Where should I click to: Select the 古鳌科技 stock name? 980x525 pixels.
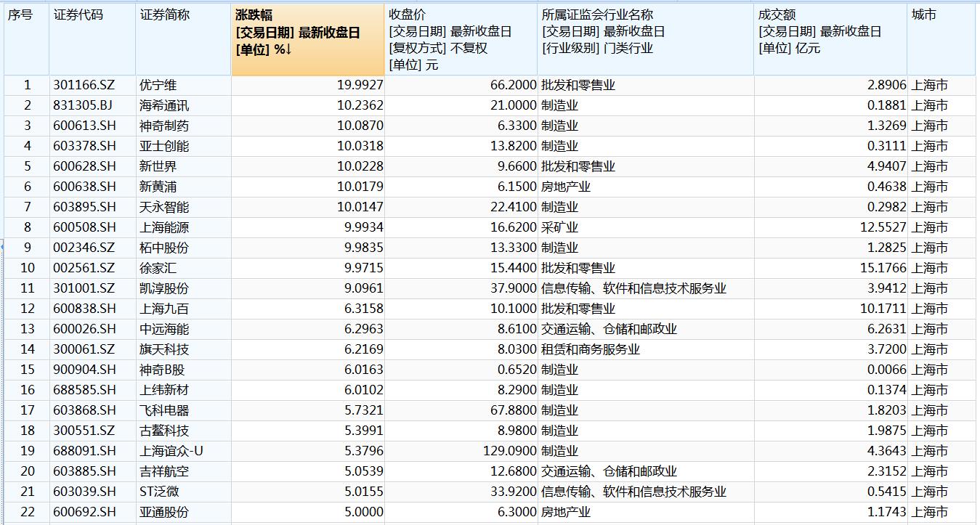tap(164, 431)
